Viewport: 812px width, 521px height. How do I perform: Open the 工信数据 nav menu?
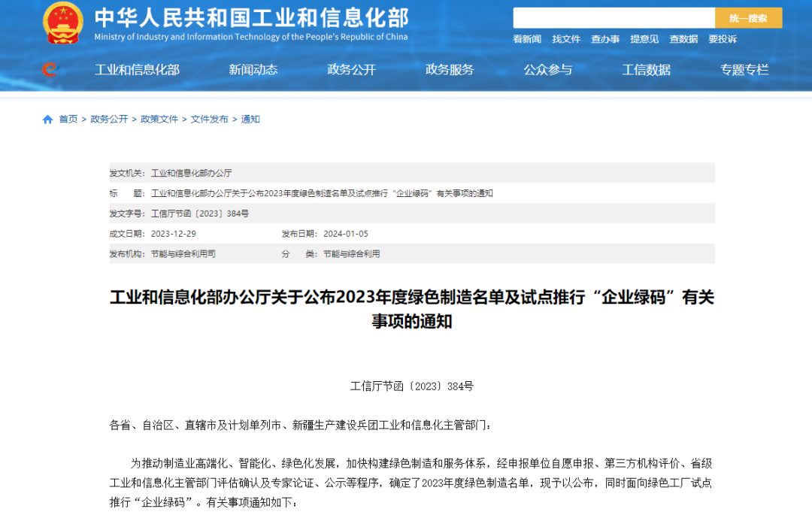[x=647, y=69]
